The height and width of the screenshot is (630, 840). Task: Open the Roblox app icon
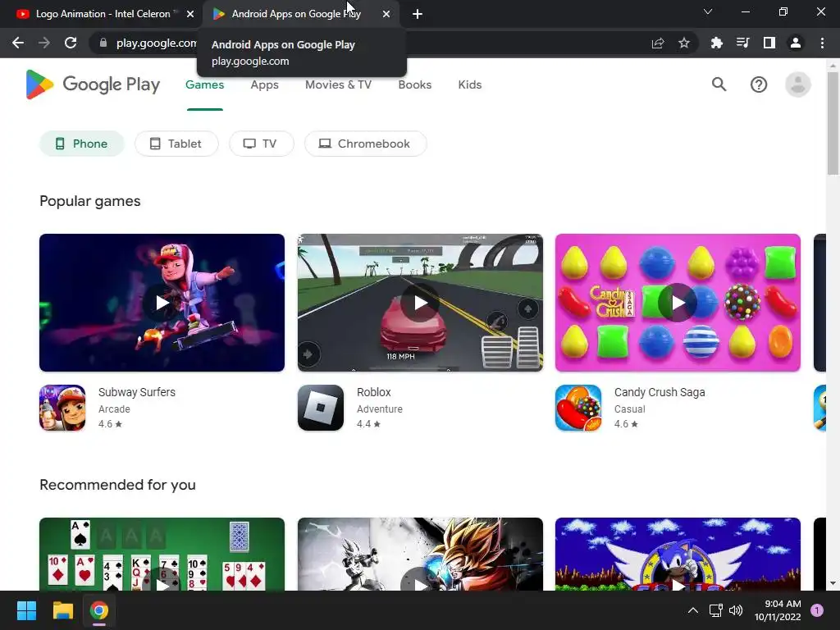321,408
